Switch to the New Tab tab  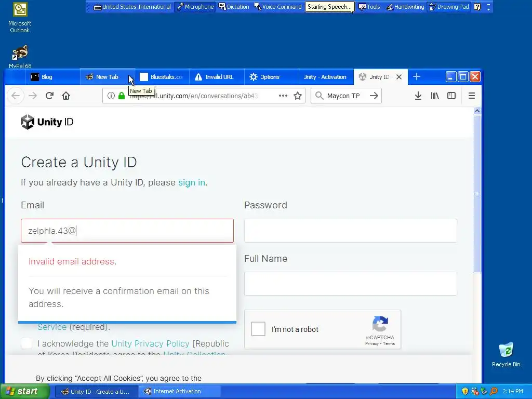[107, 77]
